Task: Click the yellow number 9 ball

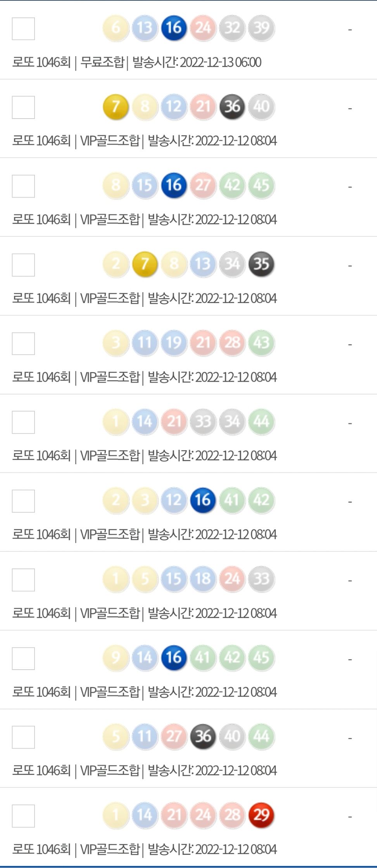Action: [116, 658]
